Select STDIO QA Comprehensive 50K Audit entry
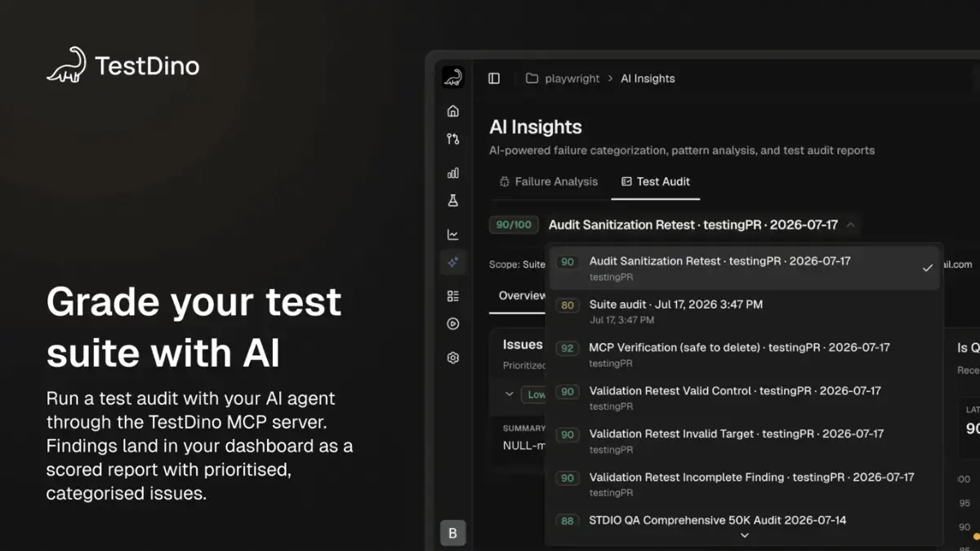This screenshot has width=980, height=551. click(745, 521)
